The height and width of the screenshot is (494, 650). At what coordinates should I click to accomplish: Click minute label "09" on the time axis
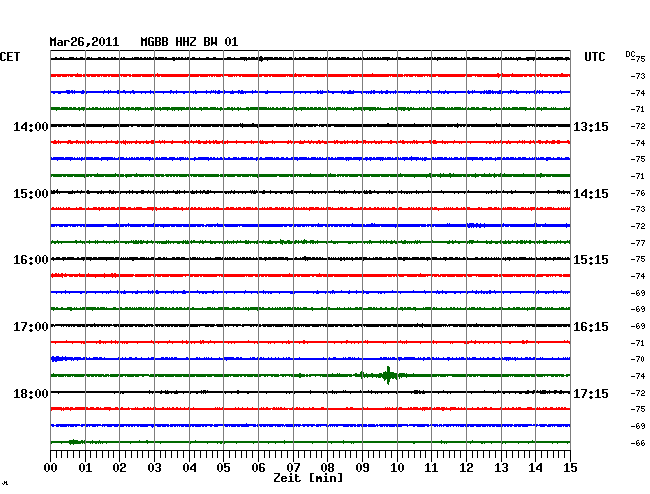tap(362, 468)
